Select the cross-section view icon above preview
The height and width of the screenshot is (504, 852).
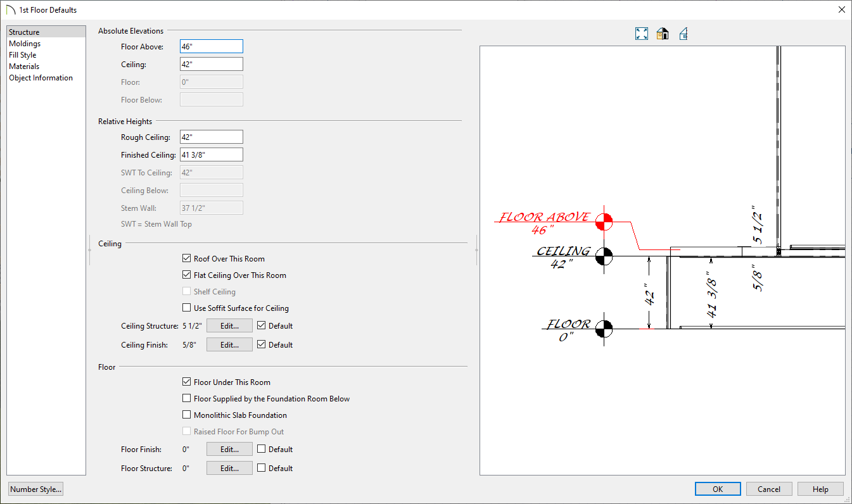coord(684,34)
